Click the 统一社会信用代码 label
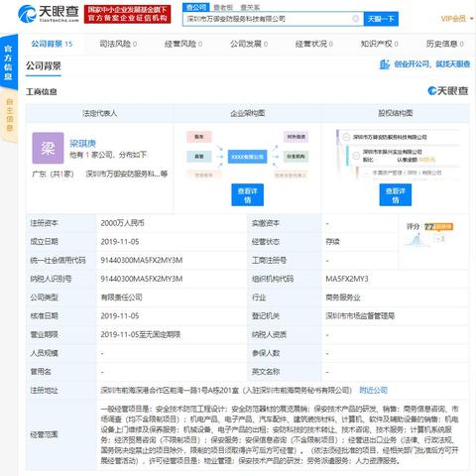 58,260
